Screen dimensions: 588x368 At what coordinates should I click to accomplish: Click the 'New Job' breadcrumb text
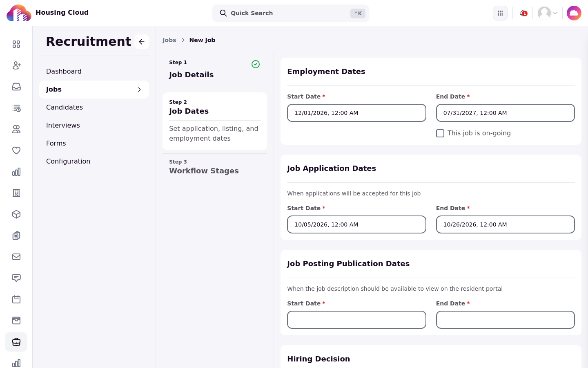coord(202,40)
